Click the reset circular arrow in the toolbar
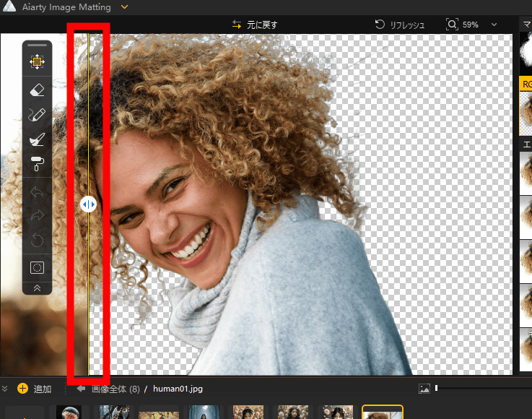Screen dimensions: 532x419 pos(37,240)
